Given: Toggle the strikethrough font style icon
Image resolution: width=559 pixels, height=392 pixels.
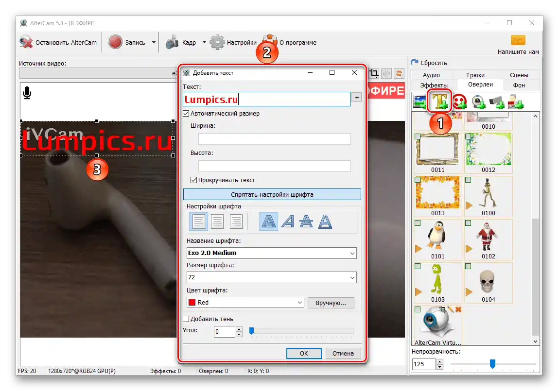Looking at the screenshot, I should click(x=306, y=222).
